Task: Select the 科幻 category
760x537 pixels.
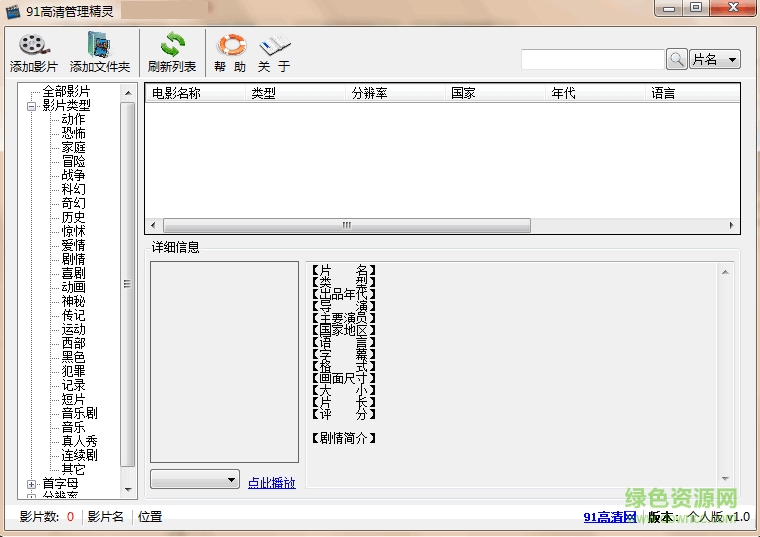Action: 73,190
